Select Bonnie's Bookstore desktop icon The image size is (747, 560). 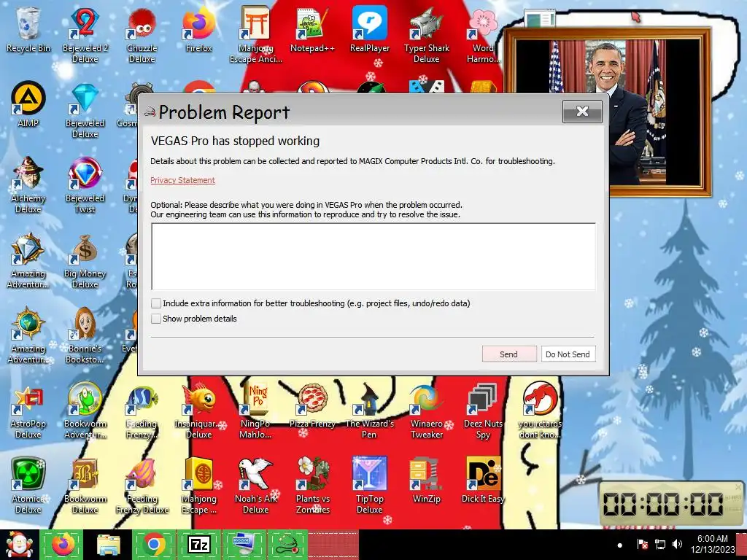tap(85, 336)
